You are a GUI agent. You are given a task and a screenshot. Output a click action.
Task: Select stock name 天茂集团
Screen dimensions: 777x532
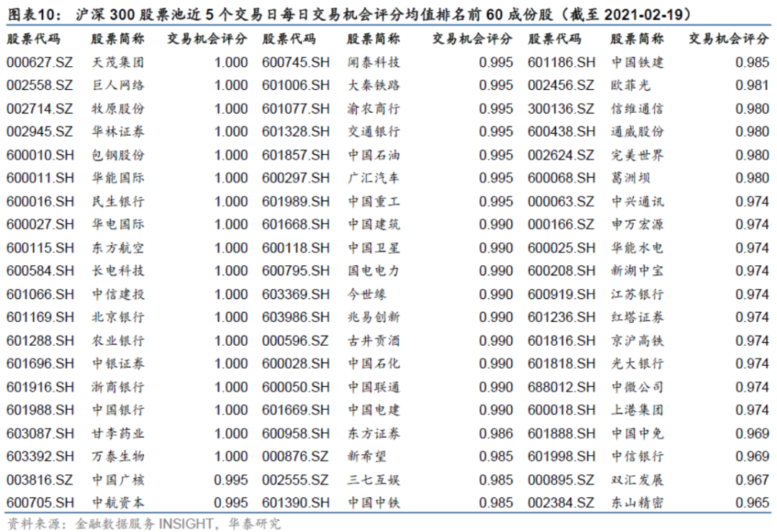tap(118, 63)
